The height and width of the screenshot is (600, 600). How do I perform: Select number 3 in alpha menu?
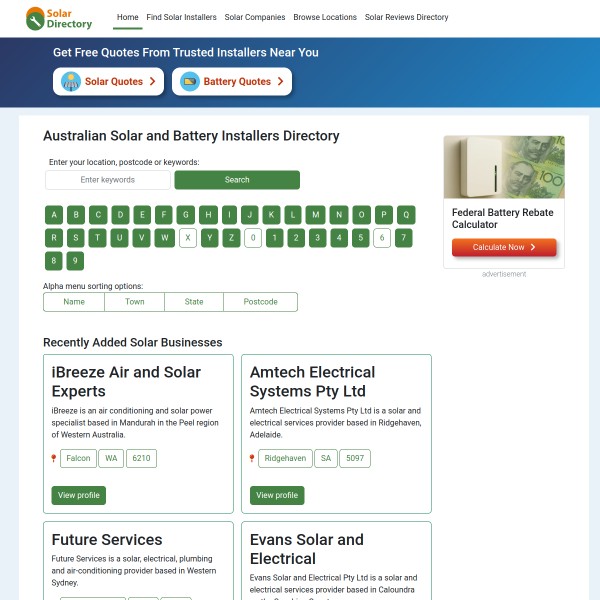[318, 238]
